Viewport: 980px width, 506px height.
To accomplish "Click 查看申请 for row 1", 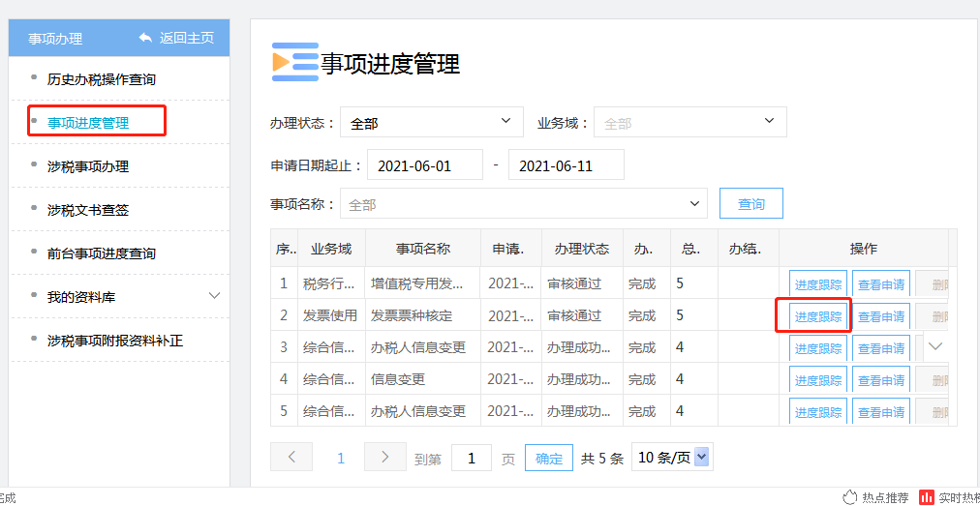I will [880, 284].
